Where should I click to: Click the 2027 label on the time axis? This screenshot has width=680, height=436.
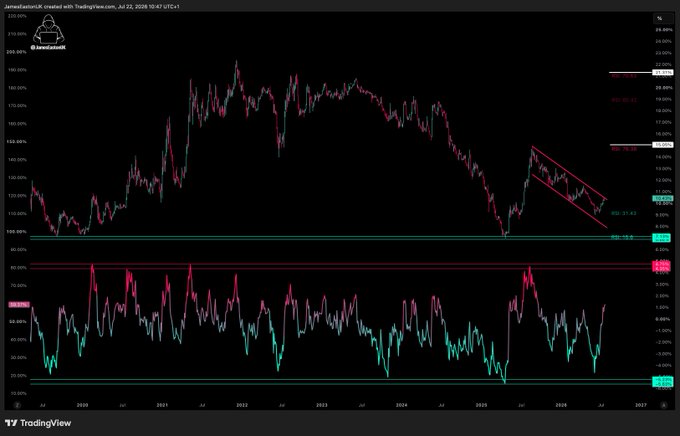[x=641, y=405]
